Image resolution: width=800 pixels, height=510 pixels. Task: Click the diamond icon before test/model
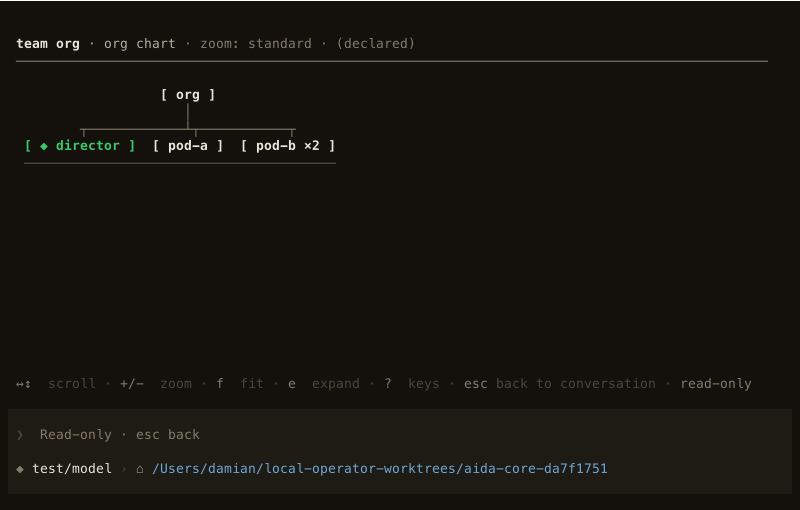click(20, 469)
